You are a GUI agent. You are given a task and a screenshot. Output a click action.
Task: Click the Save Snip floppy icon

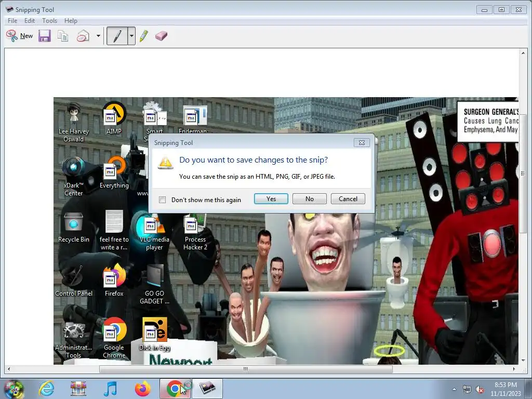(x=45, y=36)
